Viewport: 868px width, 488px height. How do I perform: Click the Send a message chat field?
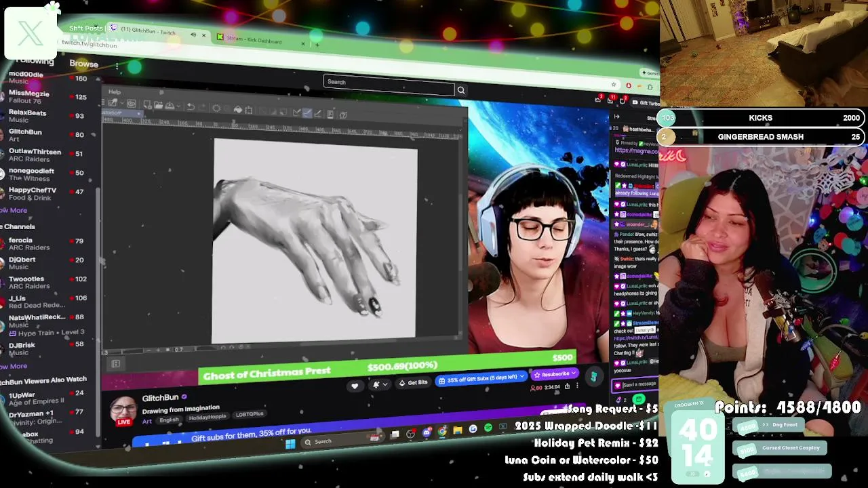tap(635, 384)
